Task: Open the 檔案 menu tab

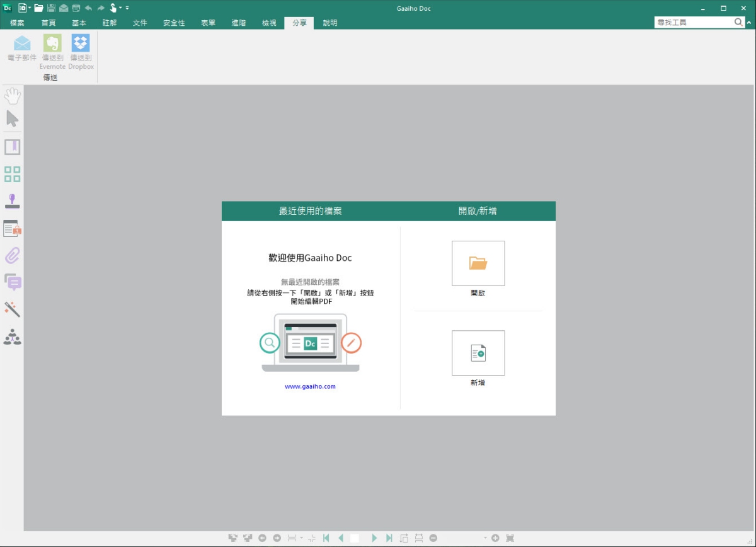Action: [18, 23]
